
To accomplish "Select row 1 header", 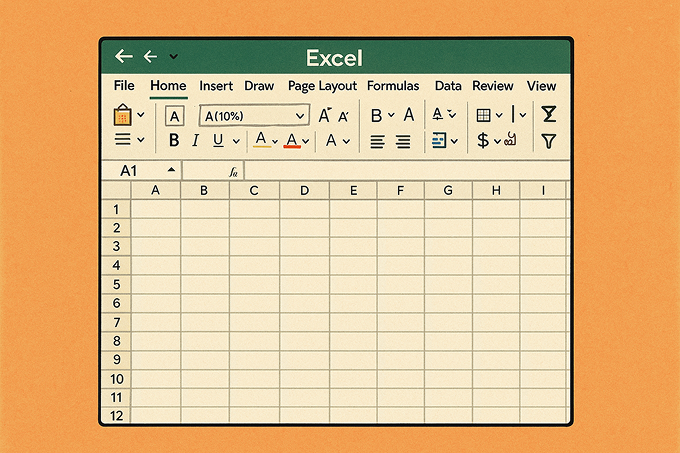I will click(116, 209).
